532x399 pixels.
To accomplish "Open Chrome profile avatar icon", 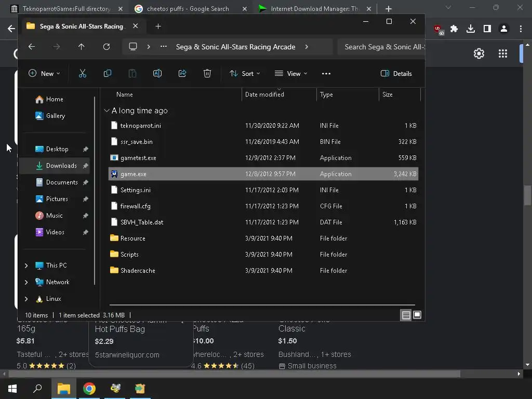I will point(504,29).
